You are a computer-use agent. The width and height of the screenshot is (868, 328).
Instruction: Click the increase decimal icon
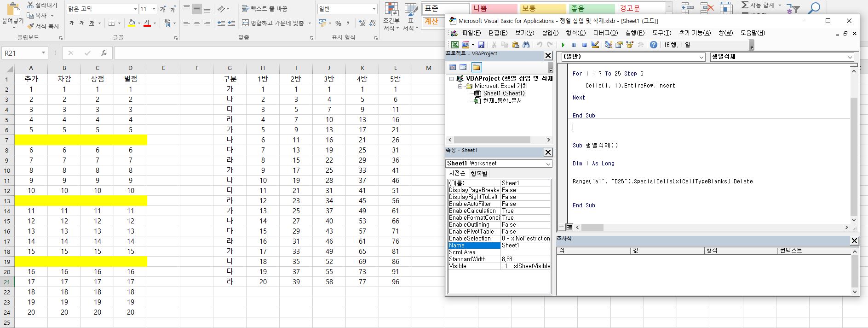(362, 23)
